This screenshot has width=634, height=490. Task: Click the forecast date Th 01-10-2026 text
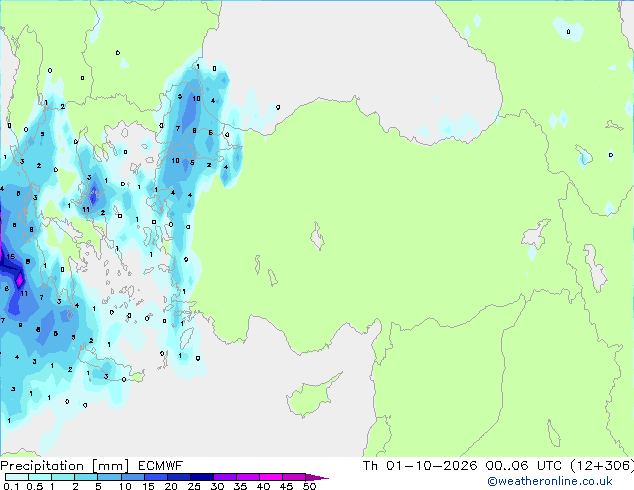pyautogui.click(x=420, y=466)
